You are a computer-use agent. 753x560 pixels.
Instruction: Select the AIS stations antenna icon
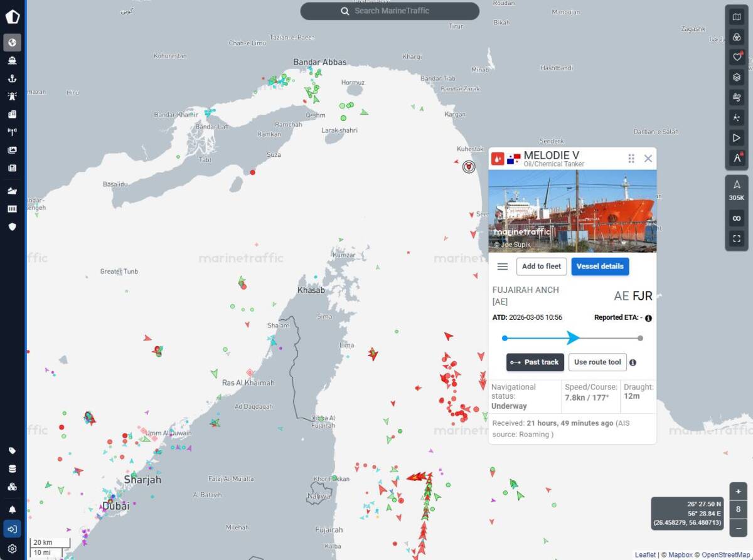coord(12,132)
